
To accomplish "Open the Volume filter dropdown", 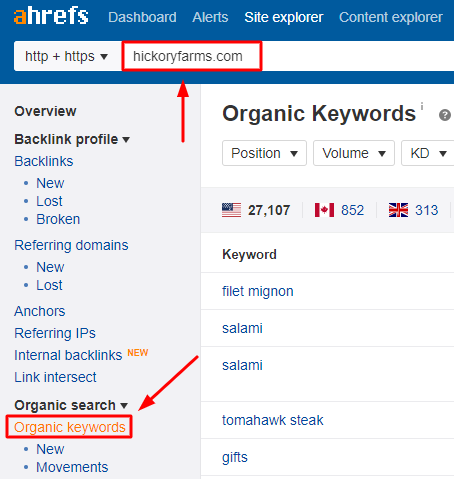I will (x=354, y=153).
